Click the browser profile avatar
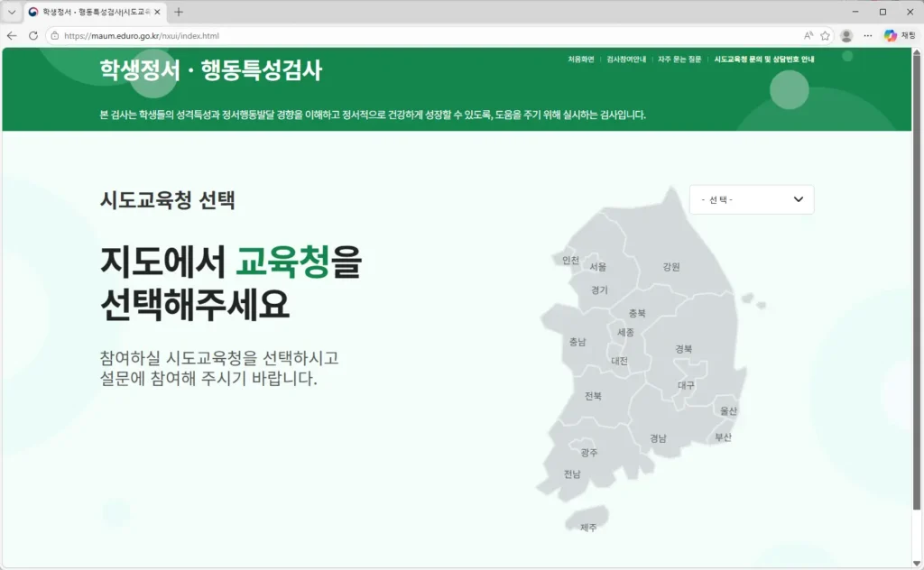 [x=845, y=34]
